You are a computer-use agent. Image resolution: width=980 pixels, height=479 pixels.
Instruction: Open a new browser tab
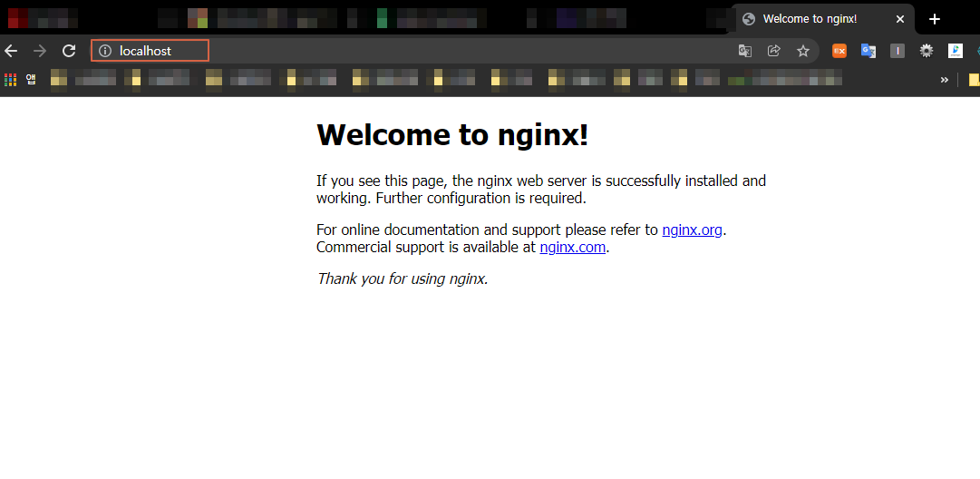[x=935, y=19]
